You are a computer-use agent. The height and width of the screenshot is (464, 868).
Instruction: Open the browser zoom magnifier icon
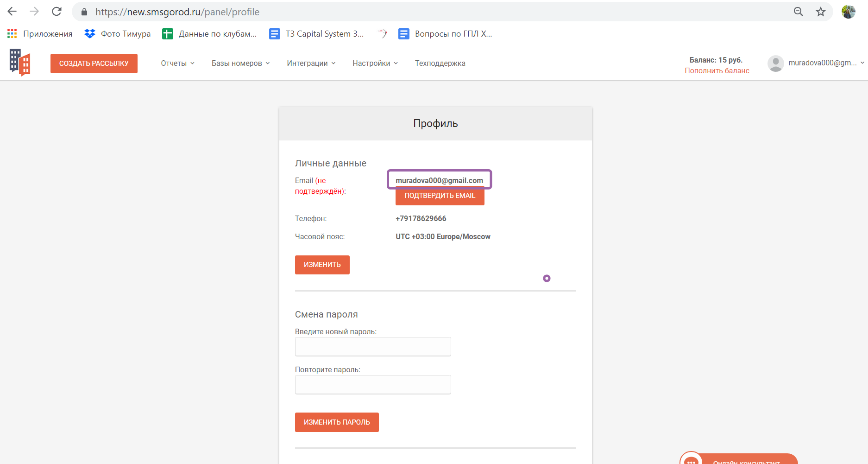[799, 12]
